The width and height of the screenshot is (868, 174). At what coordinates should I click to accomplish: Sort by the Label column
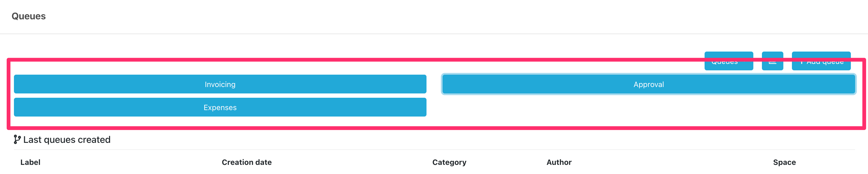pyautogui.click(x=30, y=162)
